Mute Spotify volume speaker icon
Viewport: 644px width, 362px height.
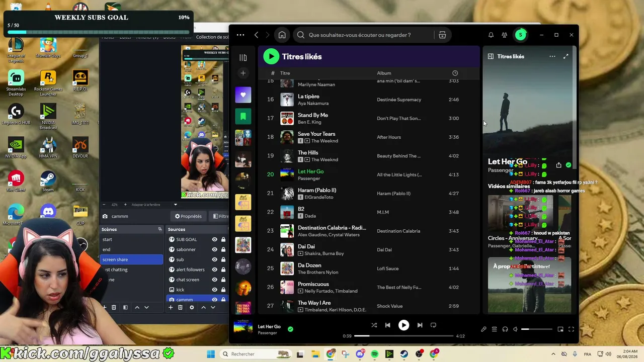coord(515,329)
